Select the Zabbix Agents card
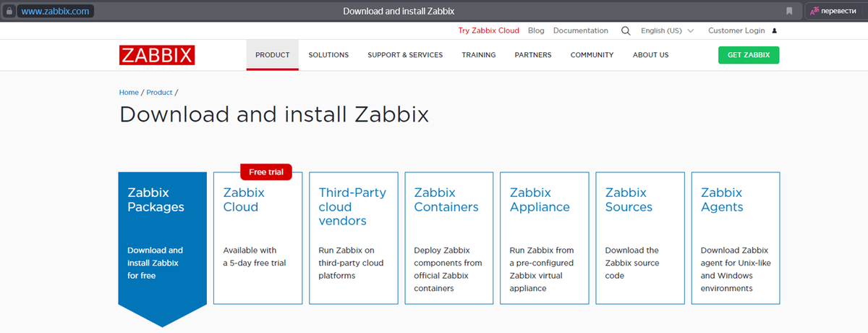The image size is (868, 333). pyautogui.click(x=736, y=238)
